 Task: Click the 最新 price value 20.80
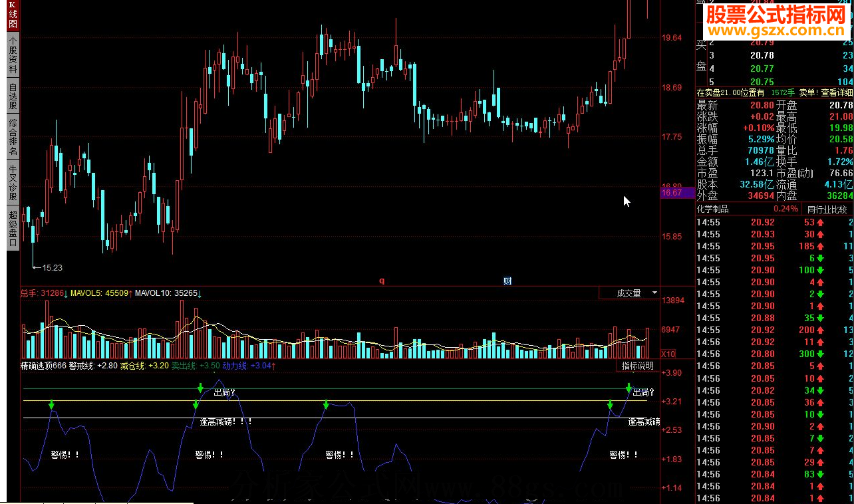click(x=762, y=105)
